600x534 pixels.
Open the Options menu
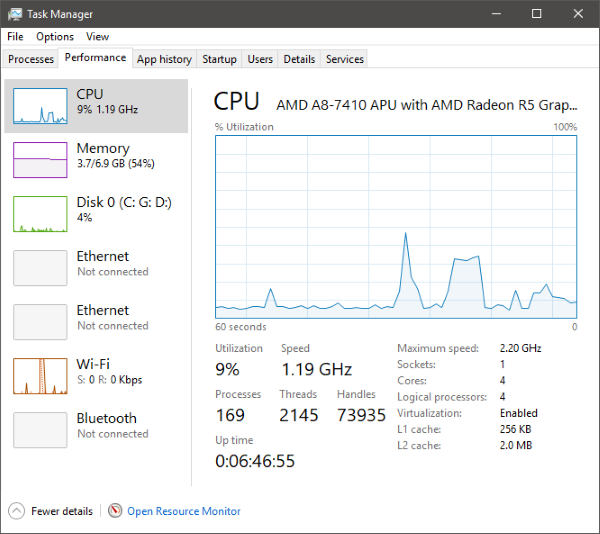tap(55, 37)
